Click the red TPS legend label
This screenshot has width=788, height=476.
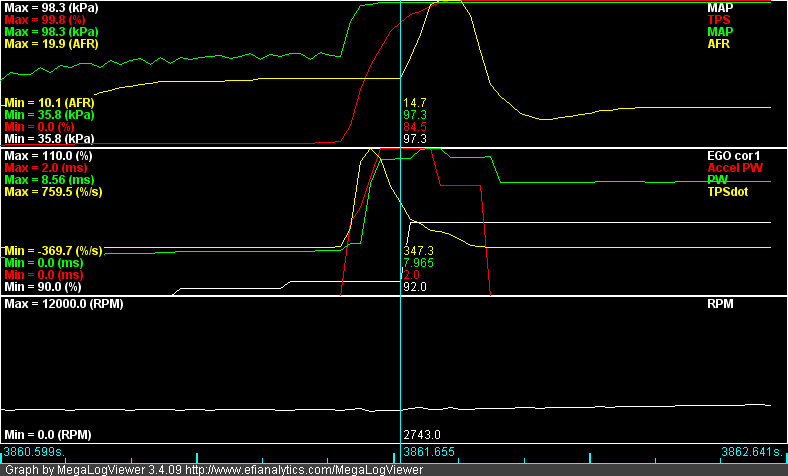(x=719, y=20)
